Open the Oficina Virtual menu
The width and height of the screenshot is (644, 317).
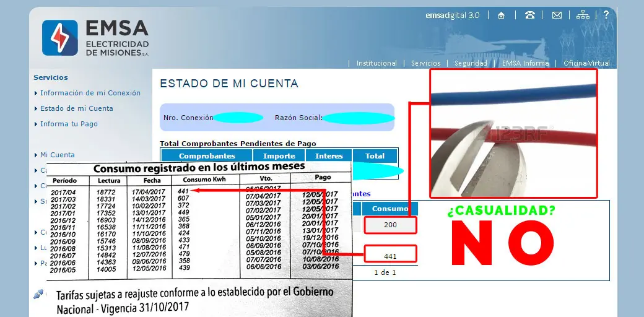pyautogui.click(x=586, y=63)
